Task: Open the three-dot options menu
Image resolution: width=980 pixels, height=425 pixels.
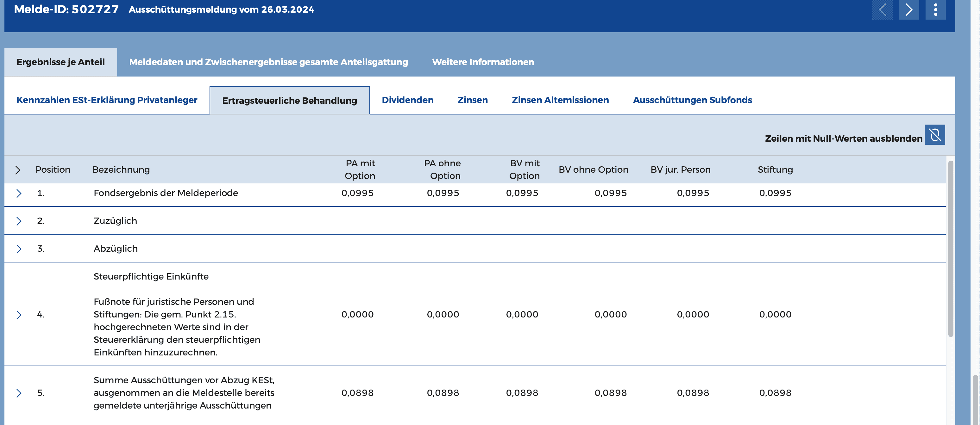Action: point(935,9)
